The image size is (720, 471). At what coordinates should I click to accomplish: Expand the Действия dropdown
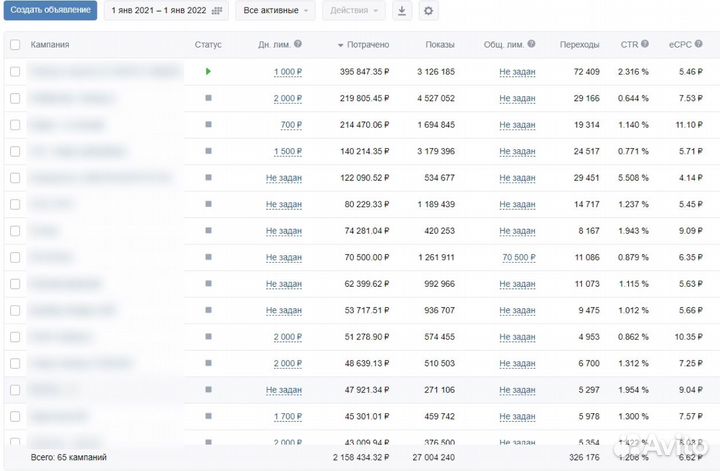[354, 11]
